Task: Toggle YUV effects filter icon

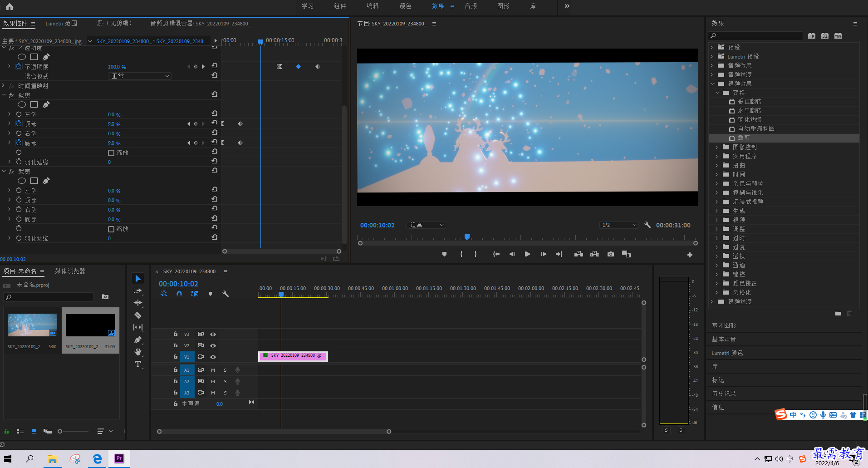Action: [838, 35]
